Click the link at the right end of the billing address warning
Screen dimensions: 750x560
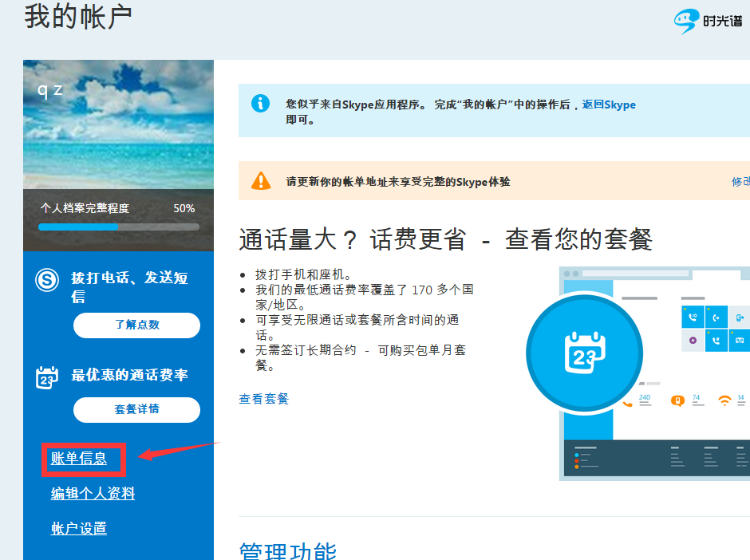click(740, 182)
